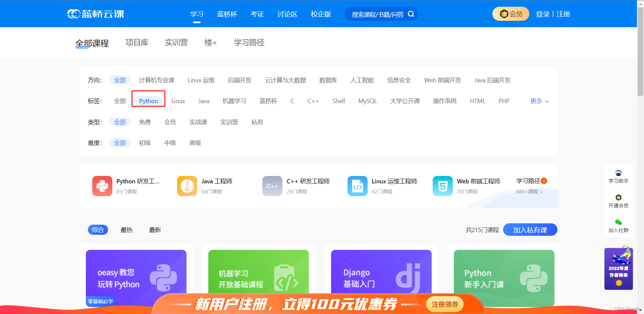Image resolution: width=644 pixels, height=314 pixels.
Task: Open the oeasy 教您玩转 Python course card
Action: (136, 278)
